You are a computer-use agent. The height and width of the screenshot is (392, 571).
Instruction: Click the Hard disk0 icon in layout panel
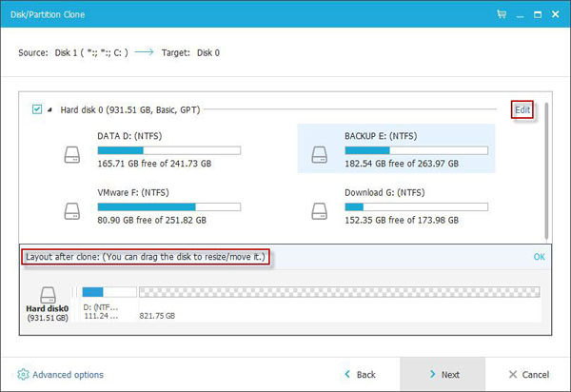48,295
